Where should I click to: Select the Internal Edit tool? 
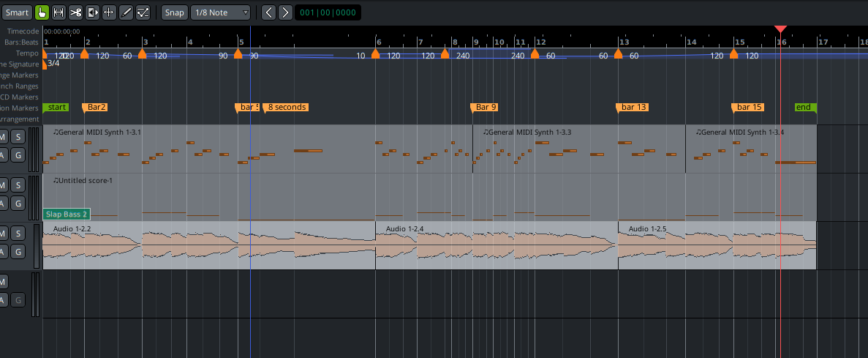click(x=143, y=12)
